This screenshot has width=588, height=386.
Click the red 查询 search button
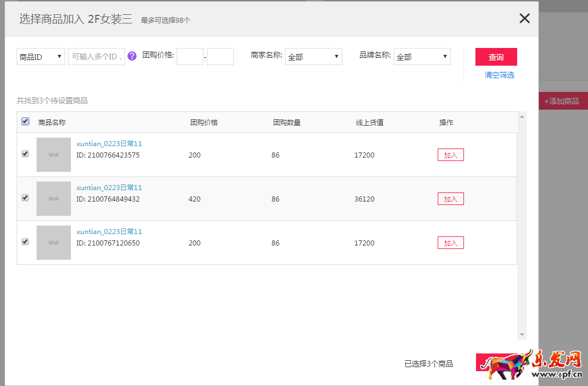tap(495, 57)
